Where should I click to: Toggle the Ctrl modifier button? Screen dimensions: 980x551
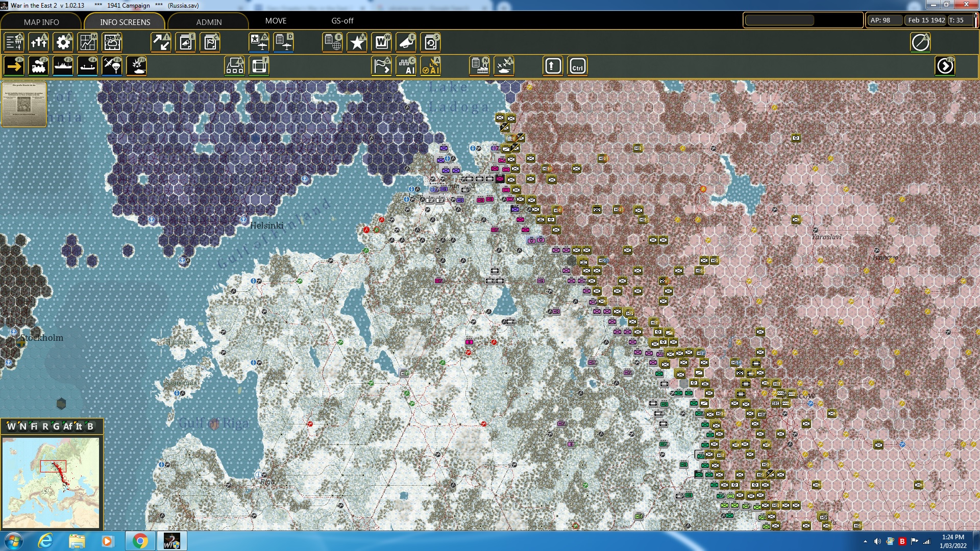coord(577,66)
